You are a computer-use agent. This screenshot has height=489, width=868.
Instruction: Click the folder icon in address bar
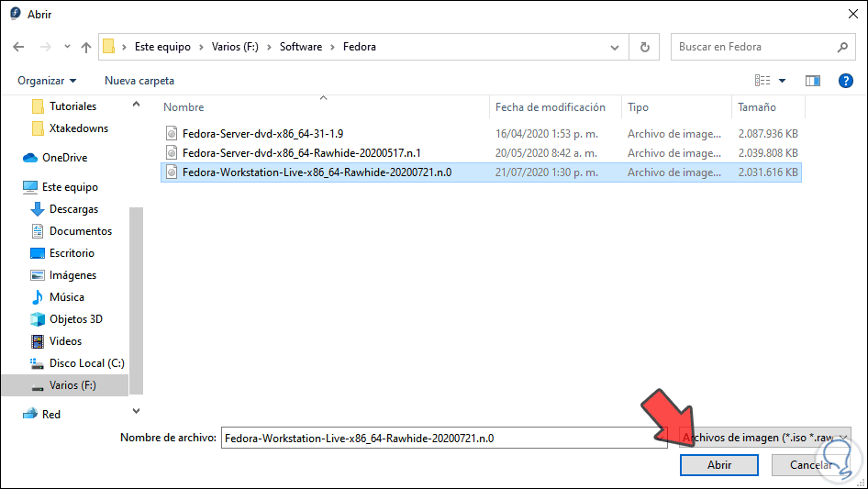tap(109, 47)
